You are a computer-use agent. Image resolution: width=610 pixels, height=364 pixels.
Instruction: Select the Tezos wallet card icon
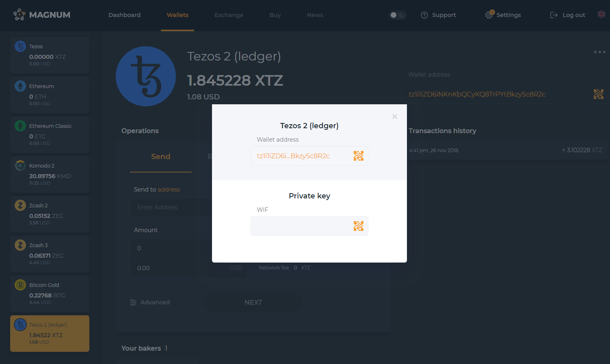click(x=20, y=46)
